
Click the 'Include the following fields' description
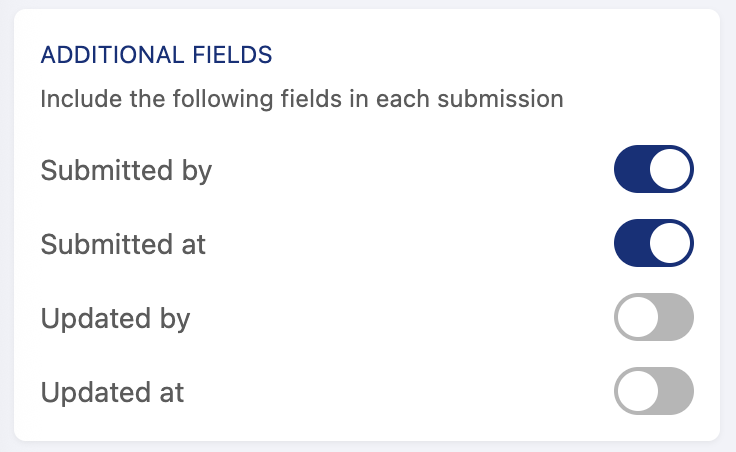click(302, 100)
